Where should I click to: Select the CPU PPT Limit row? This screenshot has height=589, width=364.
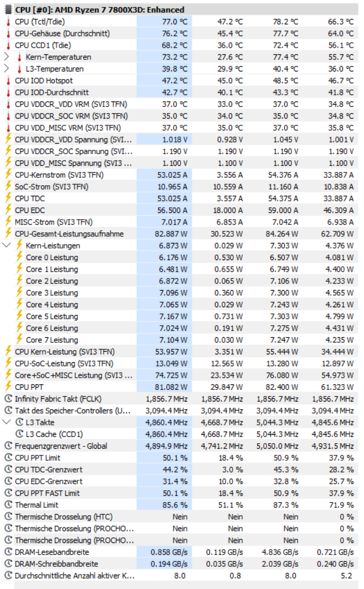pyautogui.click(x=181, y=458)
